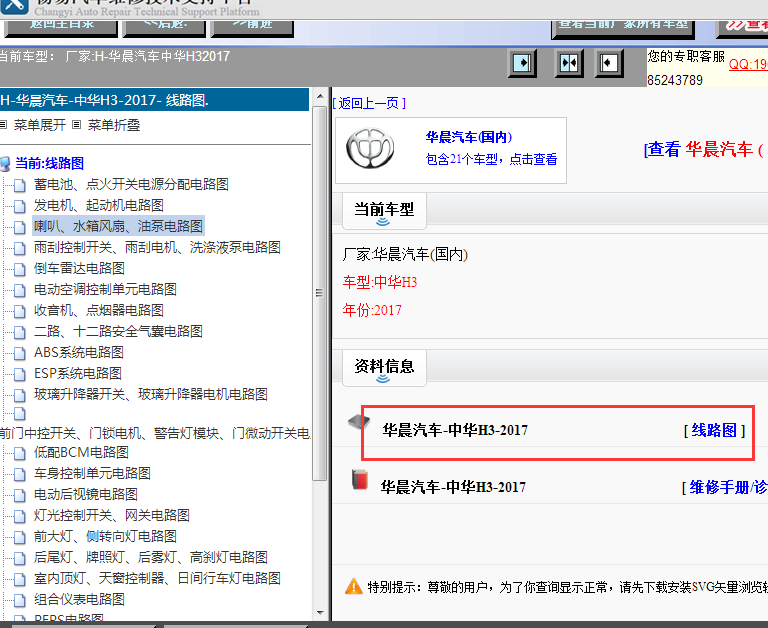
Task: Click document icon beside ESP系统电路图
Action: pos(20,374)
